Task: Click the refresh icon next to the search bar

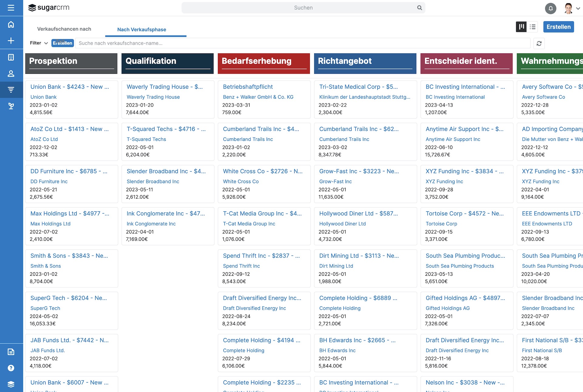Action: (539, 43)
